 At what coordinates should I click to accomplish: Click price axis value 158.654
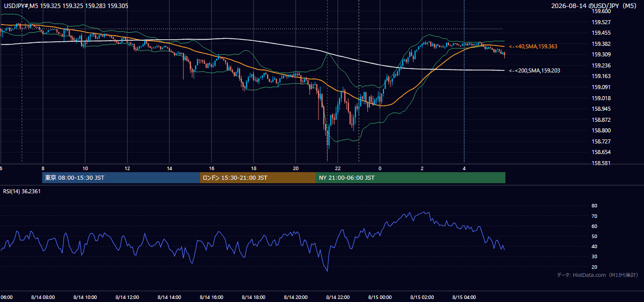click(x=601, y=152)
